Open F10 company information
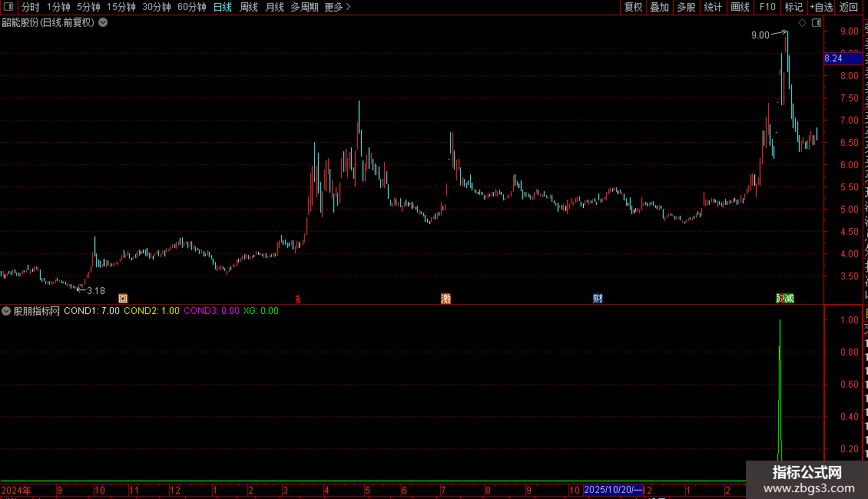The image size is (868, 499). (767, 7)
